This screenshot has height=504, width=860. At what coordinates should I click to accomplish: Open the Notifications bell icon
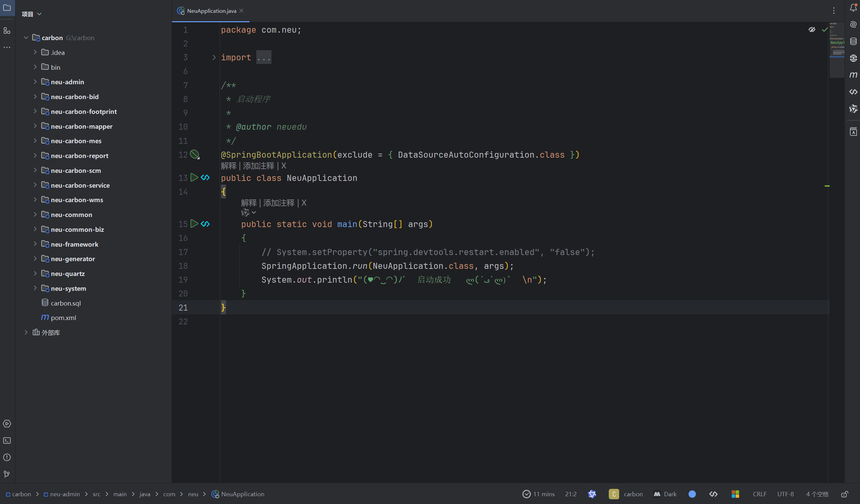(x=853, y=8)
